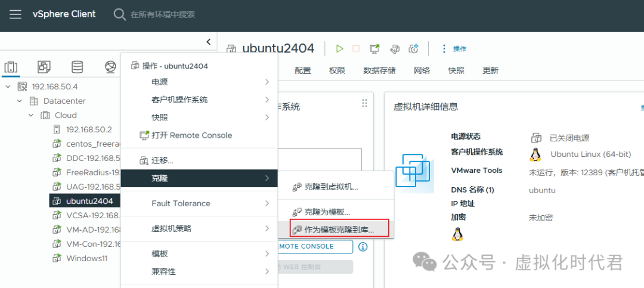Power on ubuntu2404 with green play icon
Image resolution: width=644 pixels, height=288 pixels.
339,49
